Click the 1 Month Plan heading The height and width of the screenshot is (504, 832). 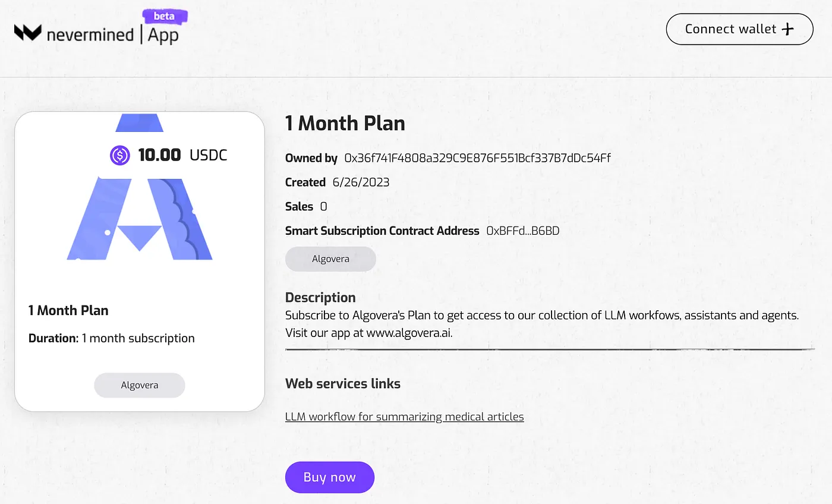(x=345, y=123)
